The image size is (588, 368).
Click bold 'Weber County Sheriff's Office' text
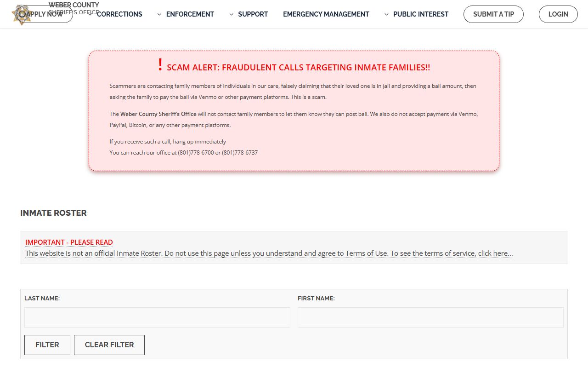click(158, 114)
